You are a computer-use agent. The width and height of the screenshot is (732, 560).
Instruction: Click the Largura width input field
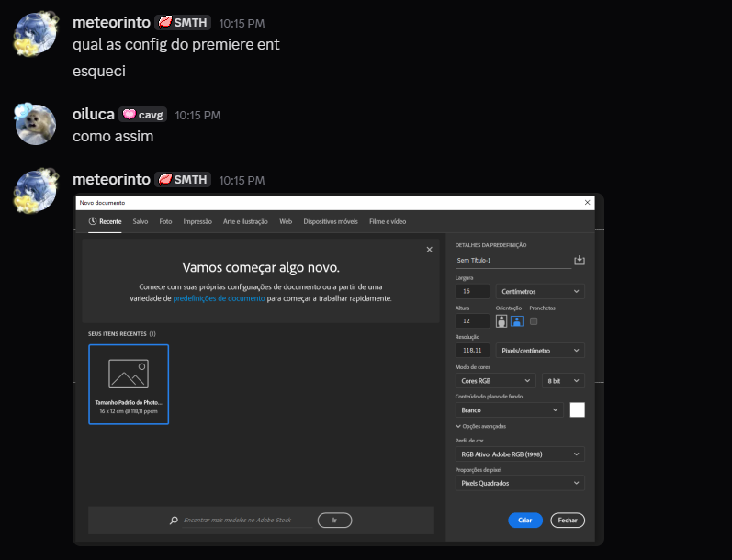pyautogui.click(x=472, y=291)
